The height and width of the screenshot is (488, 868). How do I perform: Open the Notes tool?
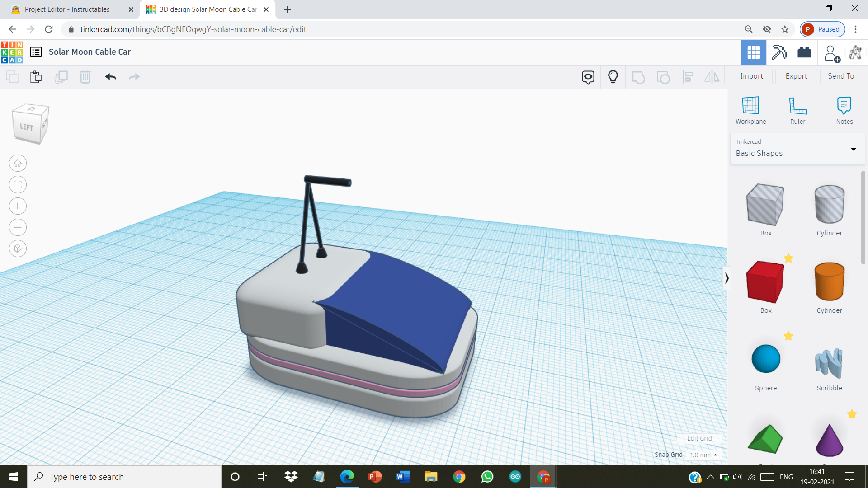tap(844, 108)
